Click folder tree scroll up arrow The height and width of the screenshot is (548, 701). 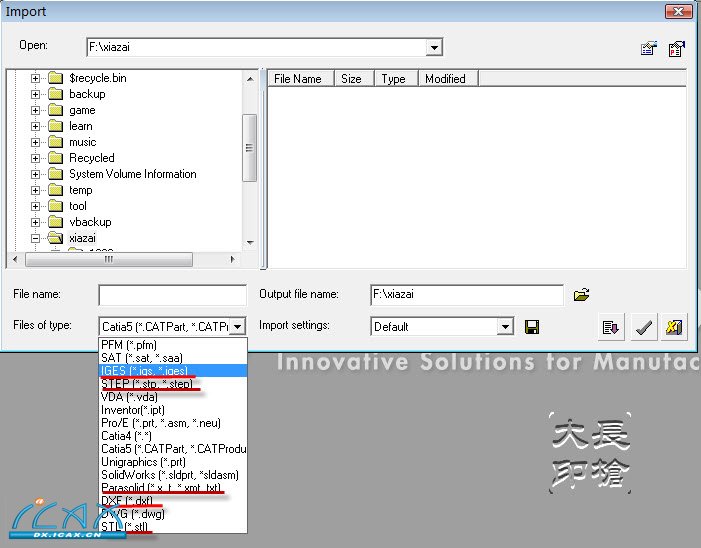(x=250, y=79)
